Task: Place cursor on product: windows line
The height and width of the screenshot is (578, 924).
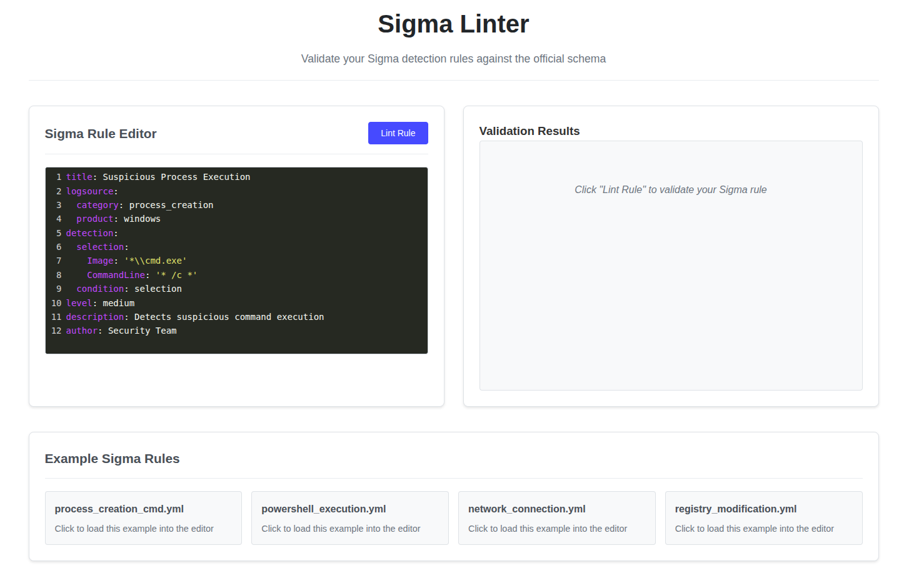Action: (118, 219)
